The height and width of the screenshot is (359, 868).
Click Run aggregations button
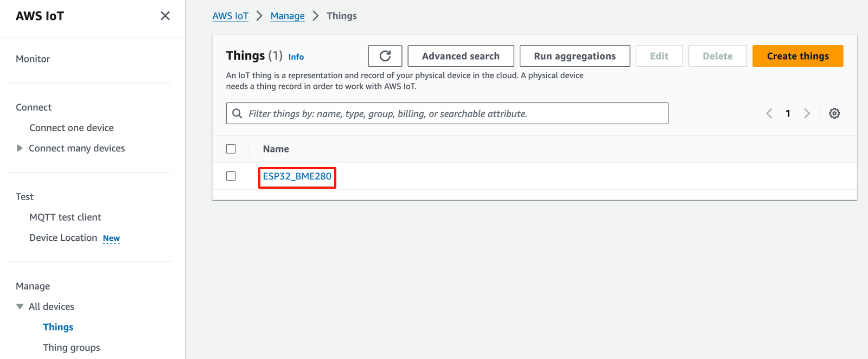point(575,56)
